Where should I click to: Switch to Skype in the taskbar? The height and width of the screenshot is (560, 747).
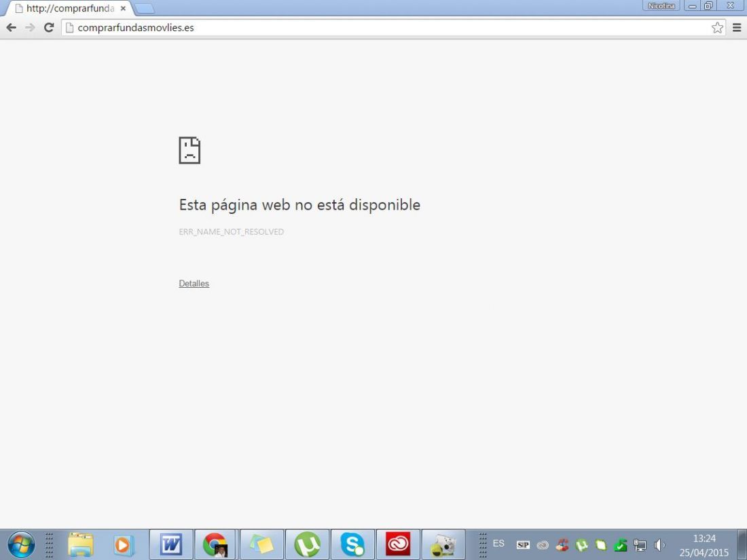(x=352, y=544)
